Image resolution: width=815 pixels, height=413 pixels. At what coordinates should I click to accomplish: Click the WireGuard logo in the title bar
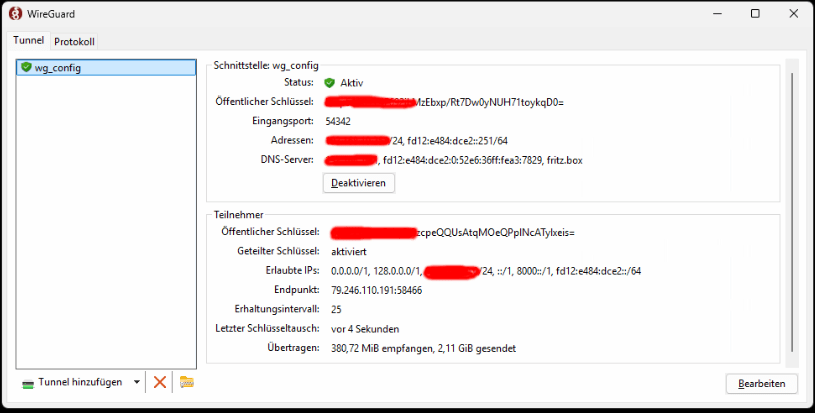pyautogui.click(x=16, y=14)
